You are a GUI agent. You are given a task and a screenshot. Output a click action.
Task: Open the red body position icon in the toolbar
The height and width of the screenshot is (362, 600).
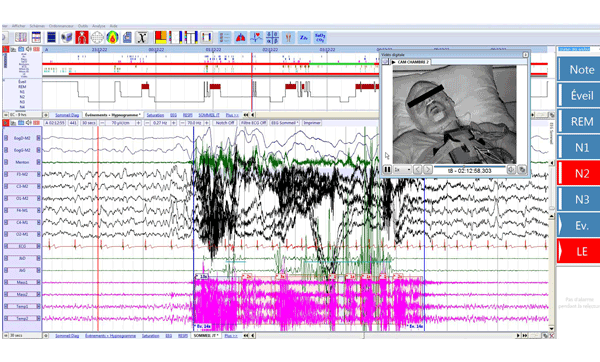coord(82,37)
